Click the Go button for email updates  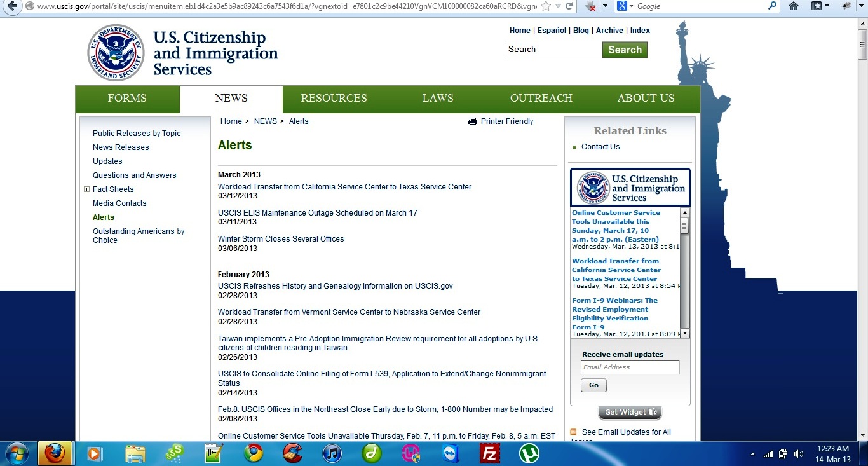593,385
